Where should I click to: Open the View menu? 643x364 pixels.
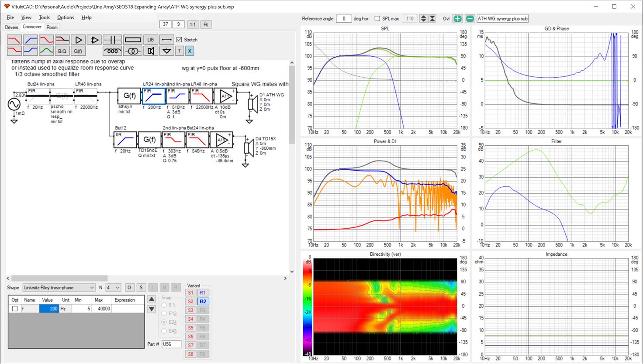(x=26, y=17)
